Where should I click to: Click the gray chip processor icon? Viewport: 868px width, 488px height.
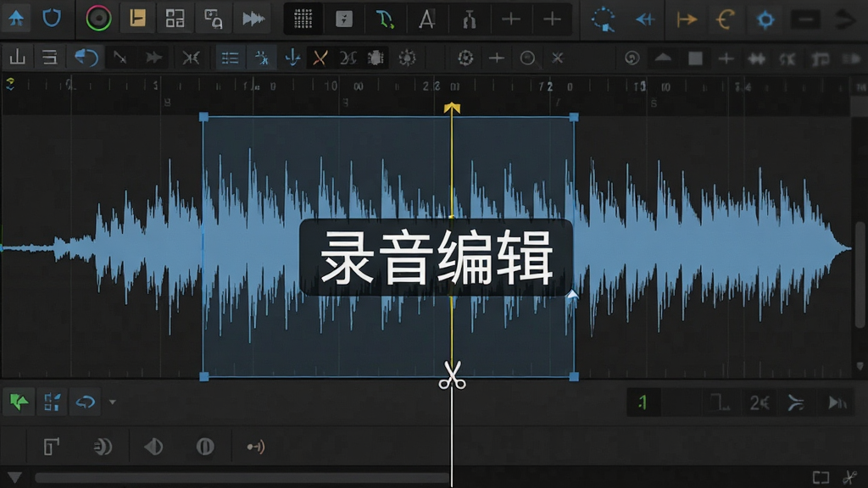pos(376,58)
